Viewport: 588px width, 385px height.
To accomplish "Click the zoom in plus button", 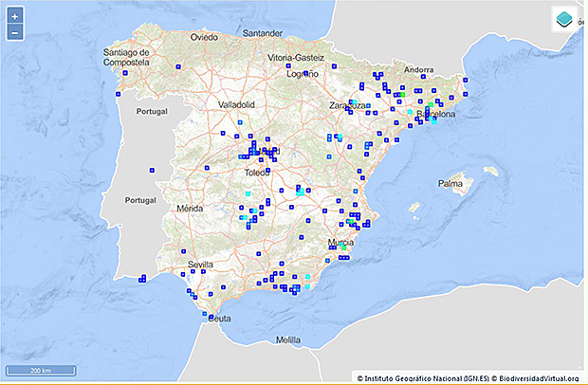I will click(14, 17).
